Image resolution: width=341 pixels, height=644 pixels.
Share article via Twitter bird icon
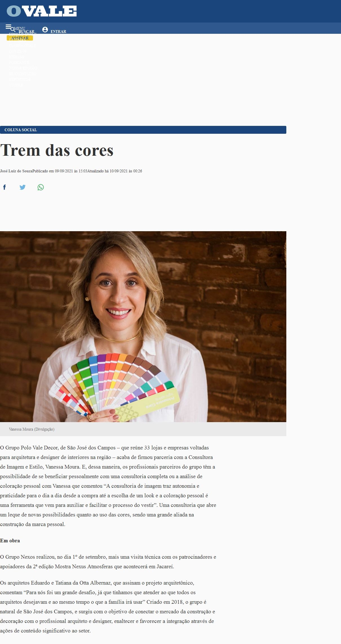click(23, 187)
